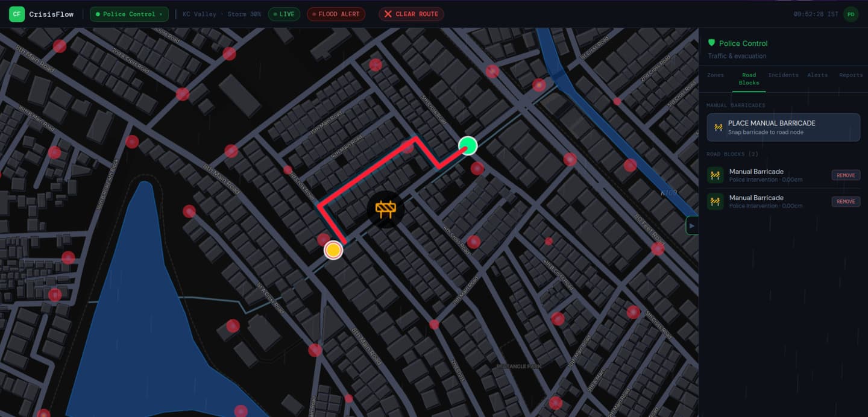Click the barricade marker on the map
The width and height of the screenshot is (868, 417).
[386, 209]
